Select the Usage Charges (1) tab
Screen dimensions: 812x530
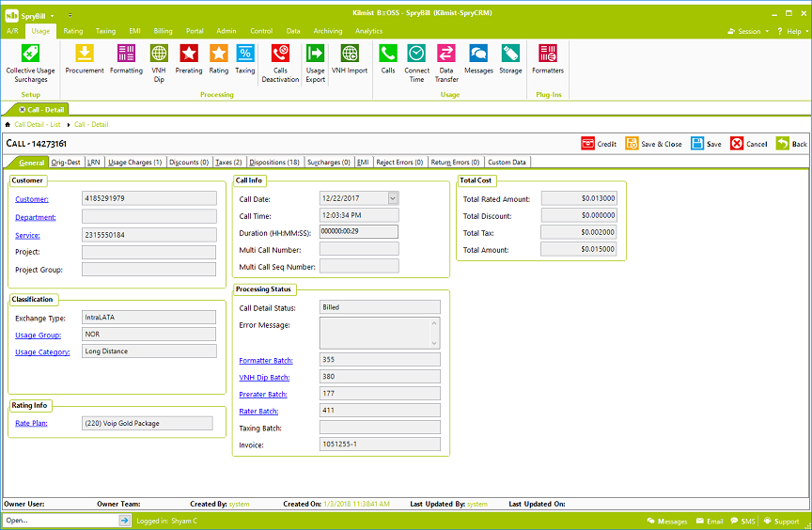(134, 162)
